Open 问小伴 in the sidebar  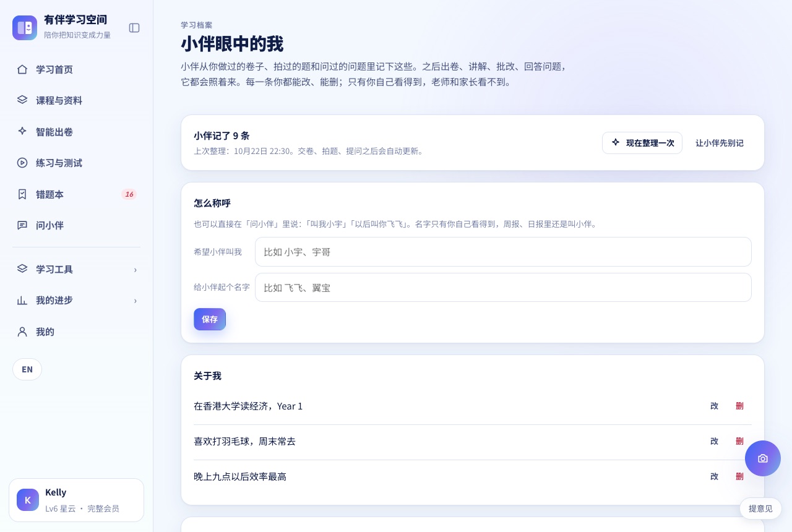coord(76,225)
